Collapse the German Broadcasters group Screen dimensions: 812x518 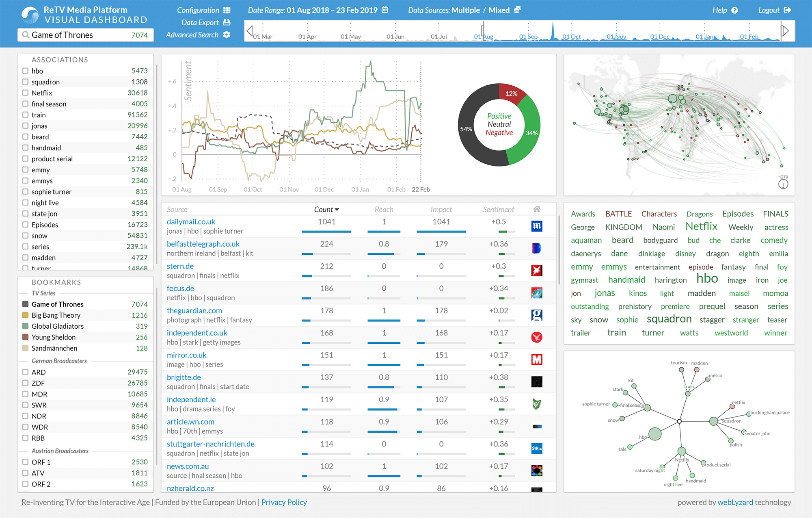59,361
